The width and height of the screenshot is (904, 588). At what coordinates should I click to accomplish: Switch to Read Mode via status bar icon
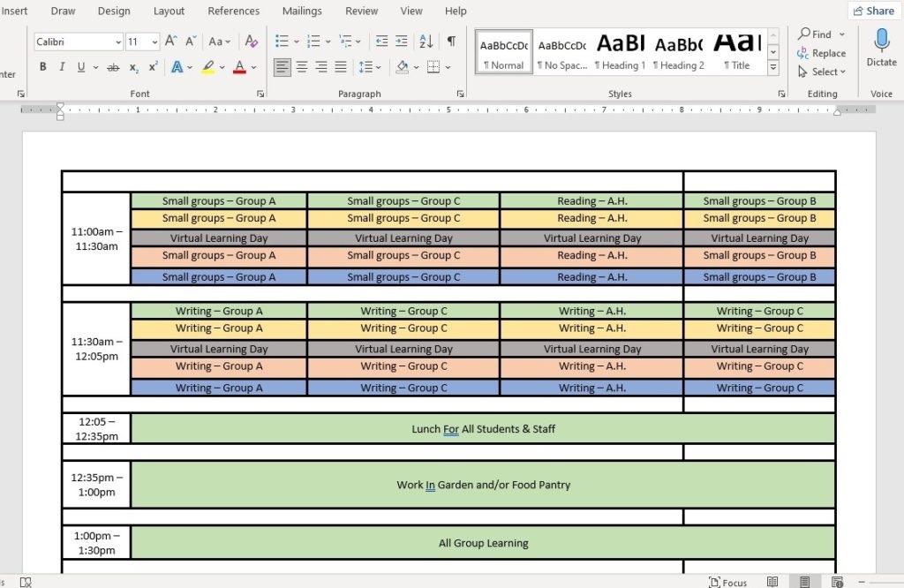coord(773,582)
